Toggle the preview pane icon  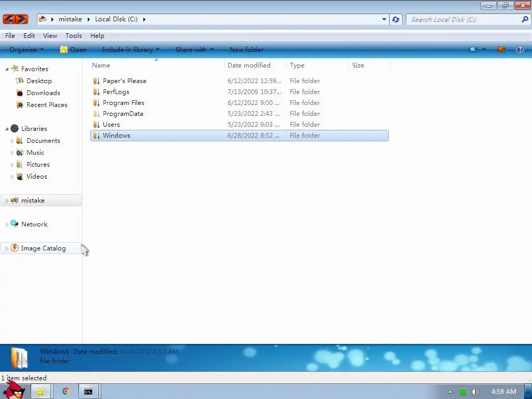501,49
